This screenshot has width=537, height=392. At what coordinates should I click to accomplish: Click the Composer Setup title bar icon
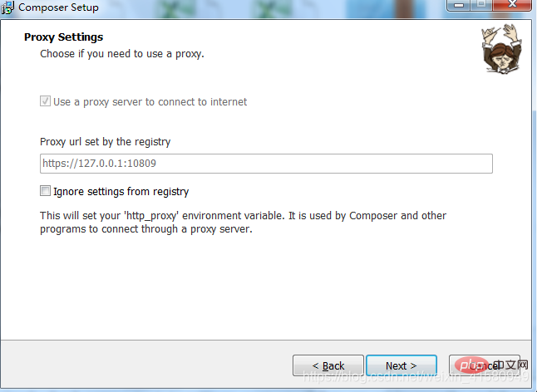(x=7, y=7)
